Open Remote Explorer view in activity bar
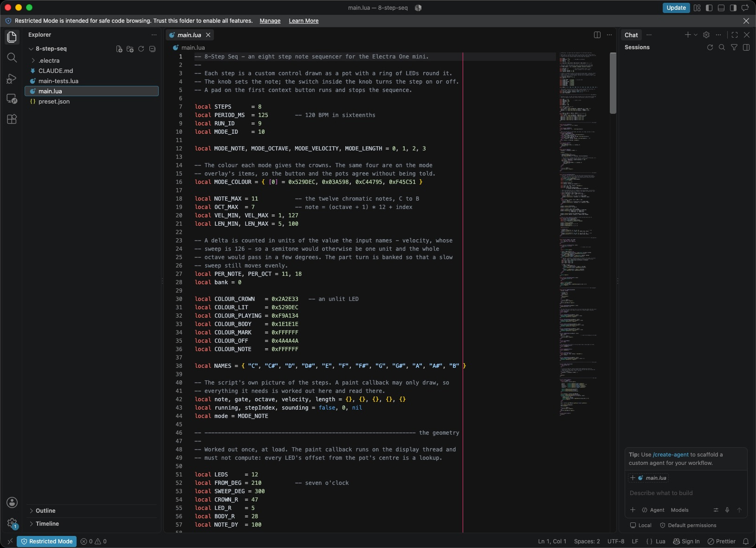Viewport: 756px width, 548px height. [x=12, y=99]
